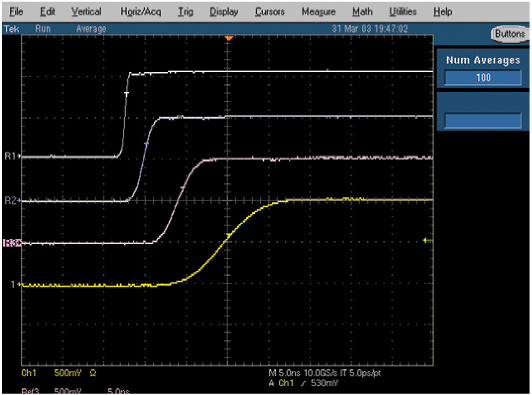Click the blank field below Num Averages

483,121
